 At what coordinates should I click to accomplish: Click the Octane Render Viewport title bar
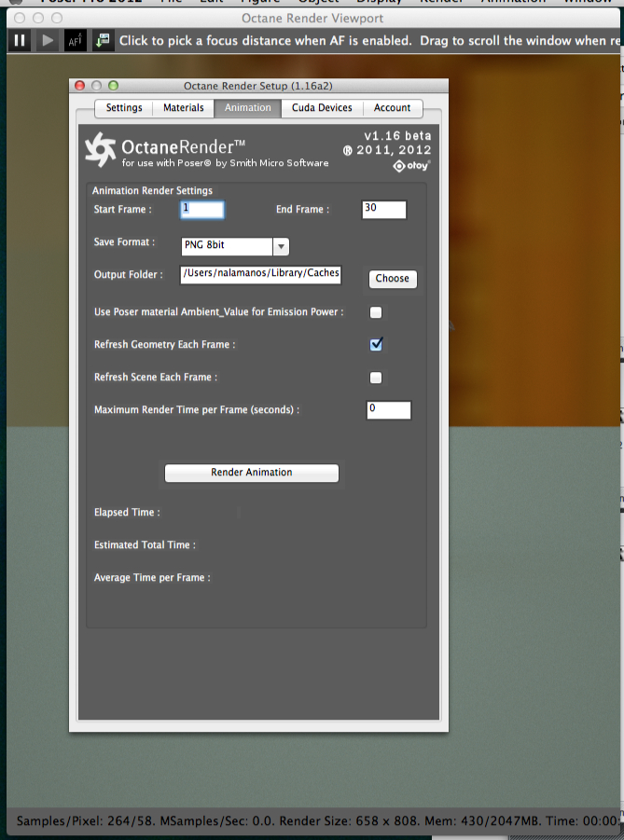point(312,19)
